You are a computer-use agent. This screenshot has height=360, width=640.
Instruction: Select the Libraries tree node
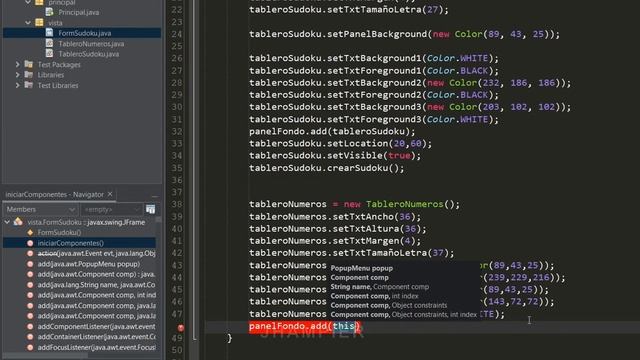[x=51, y=75]
